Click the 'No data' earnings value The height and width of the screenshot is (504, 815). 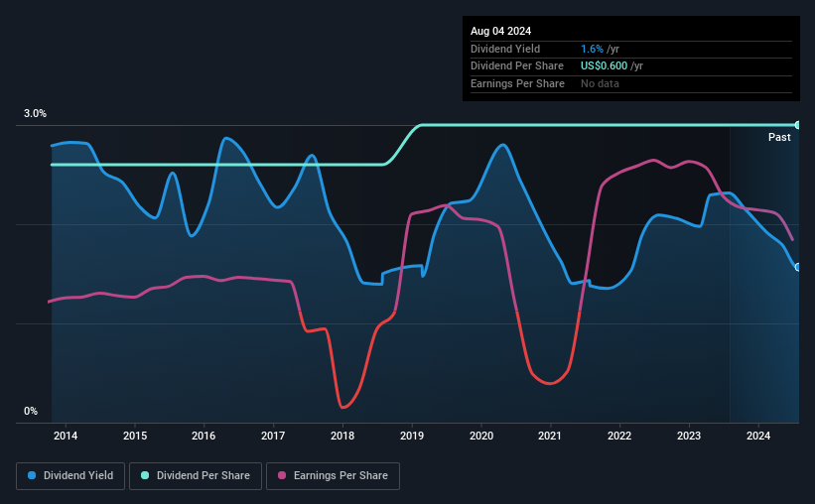600,83
